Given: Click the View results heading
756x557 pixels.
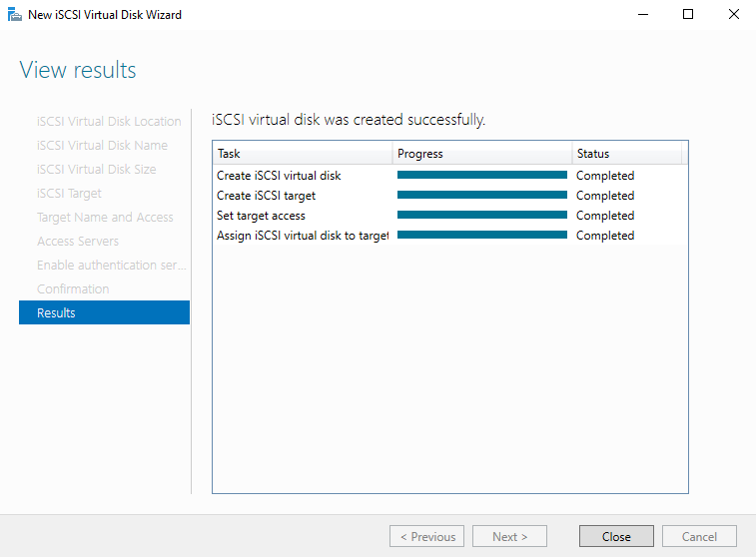Looking at the screenshot, I should pos(78,70).
